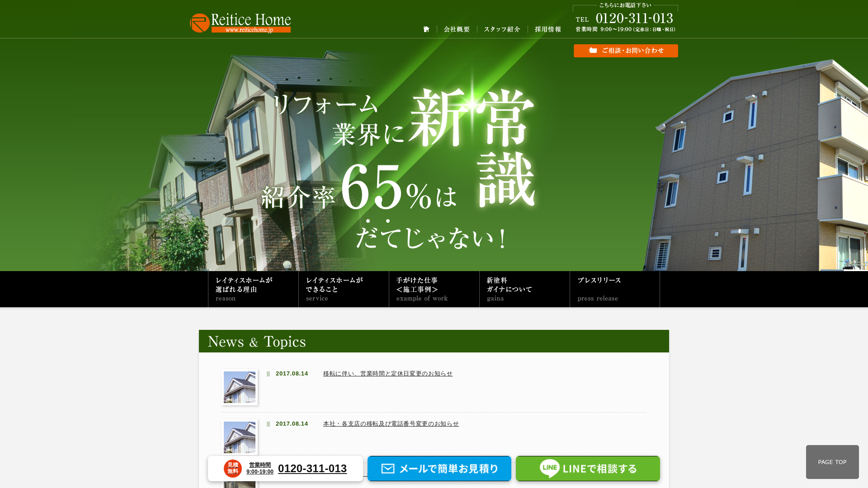Open 新塗料ガイナについて gaina tab
The width and height of the screenshot is (868, 488).
(x=524, y=289)
